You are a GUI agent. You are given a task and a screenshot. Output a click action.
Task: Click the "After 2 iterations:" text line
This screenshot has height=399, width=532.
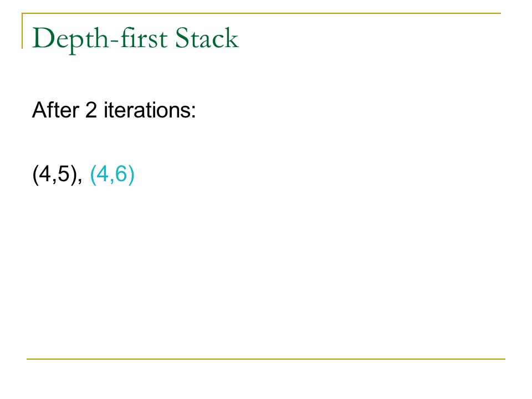coord(114,110)
